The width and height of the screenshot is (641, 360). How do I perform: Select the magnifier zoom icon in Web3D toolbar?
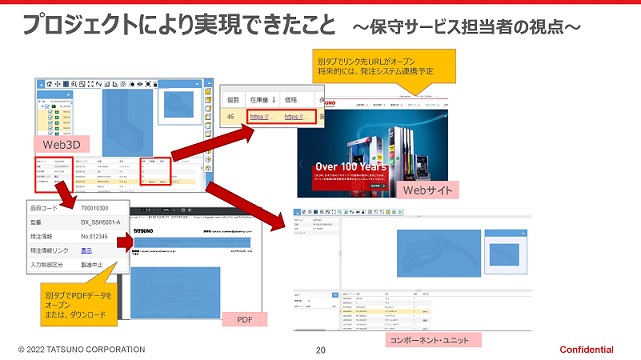tap(74, 84)
